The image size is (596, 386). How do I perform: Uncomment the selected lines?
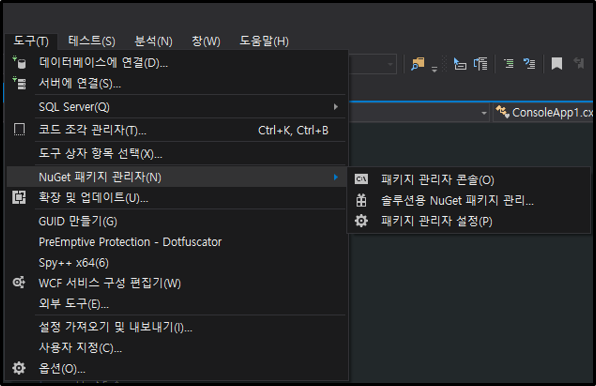pyautogui.click(x=529, y=63)
